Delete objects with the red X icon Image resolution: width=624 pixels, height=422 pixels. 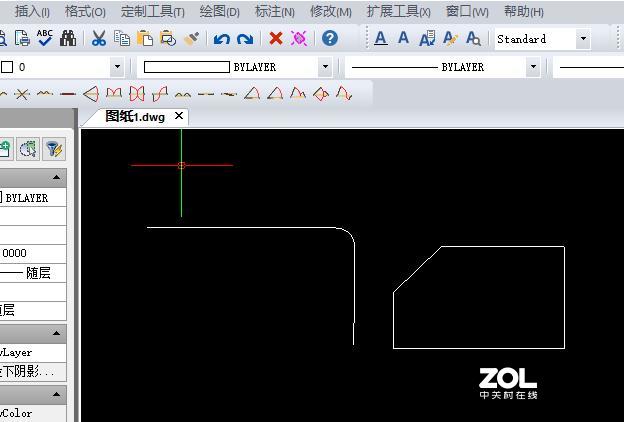point(275,38)
